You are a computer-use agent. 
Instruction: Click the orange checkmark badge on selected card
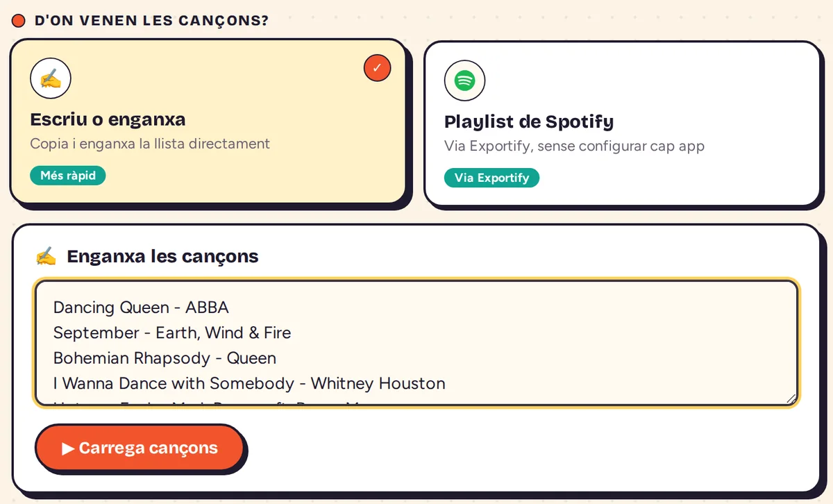(377, 68)
